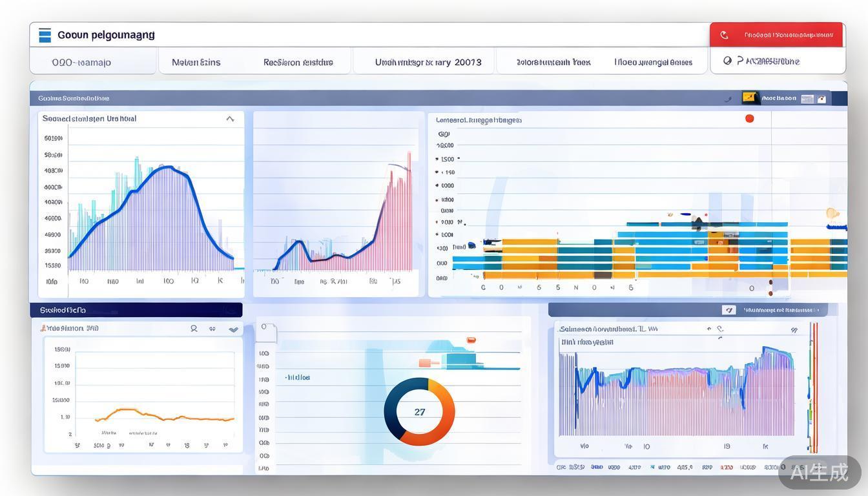Click the search magnifier in the lower-left line chart panel
Screen dimensions: 868x496
pos(194,329)
